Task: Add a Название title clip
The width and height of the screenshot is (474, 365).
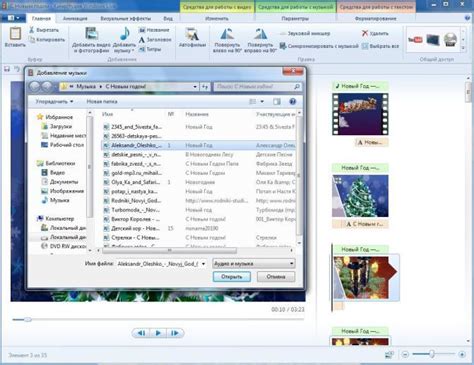Action: click(x=154, y=30)
